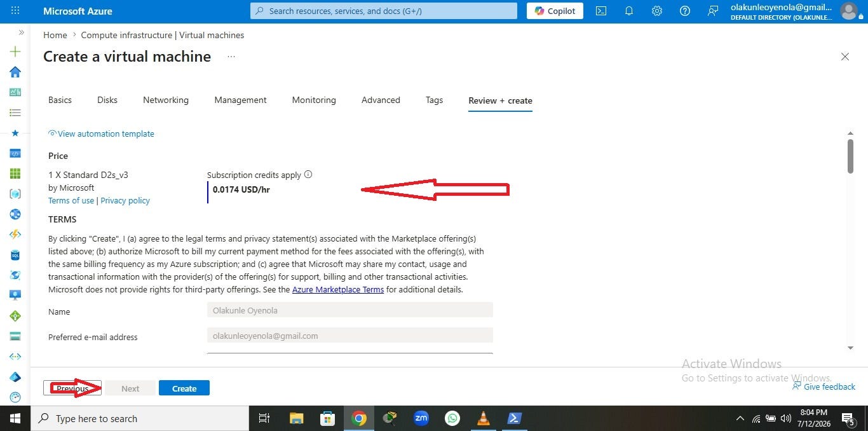
Task: Switch to the Monitoring tab
Action: [314, 100]
